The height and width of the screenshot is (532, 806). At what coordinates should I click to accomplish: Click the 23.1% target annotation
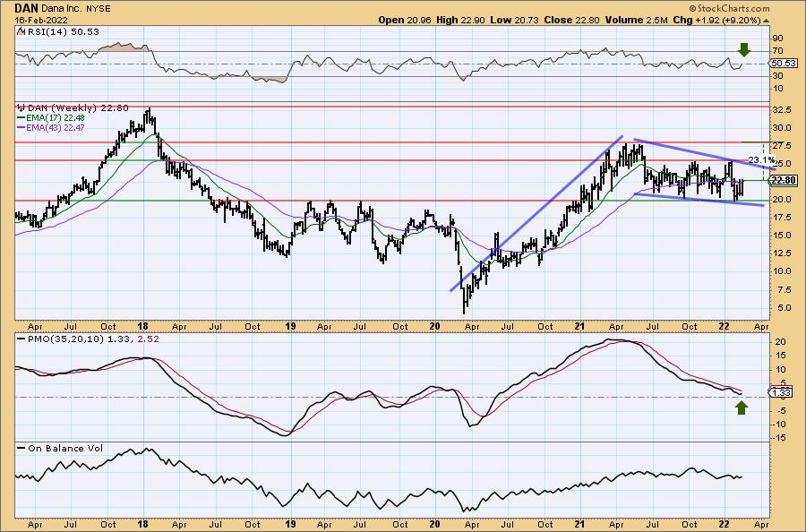(x=762, y=159)
